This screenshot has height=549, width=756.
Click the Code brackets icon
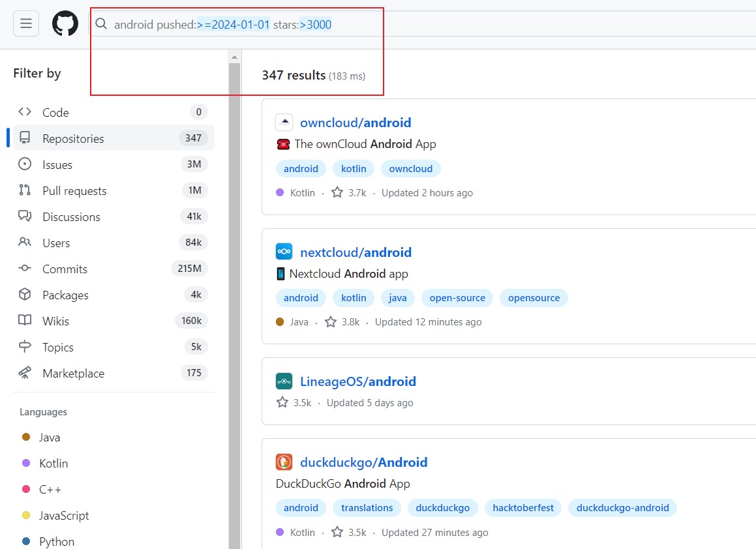click(25, 112)
